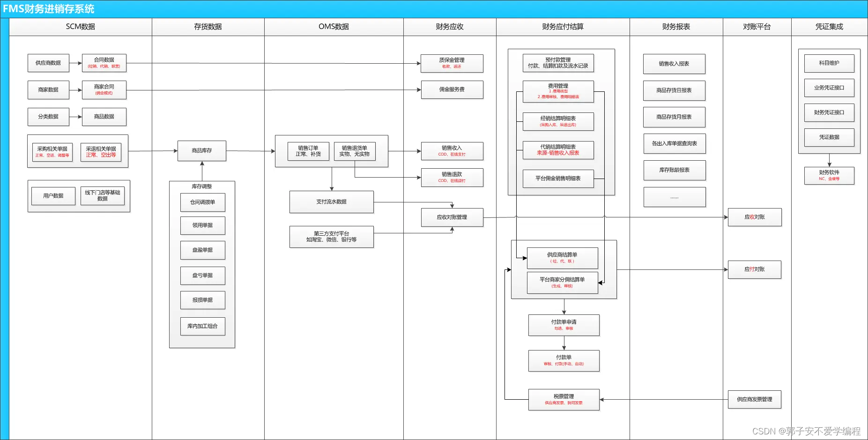Select the 采购相关单据 box
Viewport: 868px width, 440px height.
click(52, 152)
